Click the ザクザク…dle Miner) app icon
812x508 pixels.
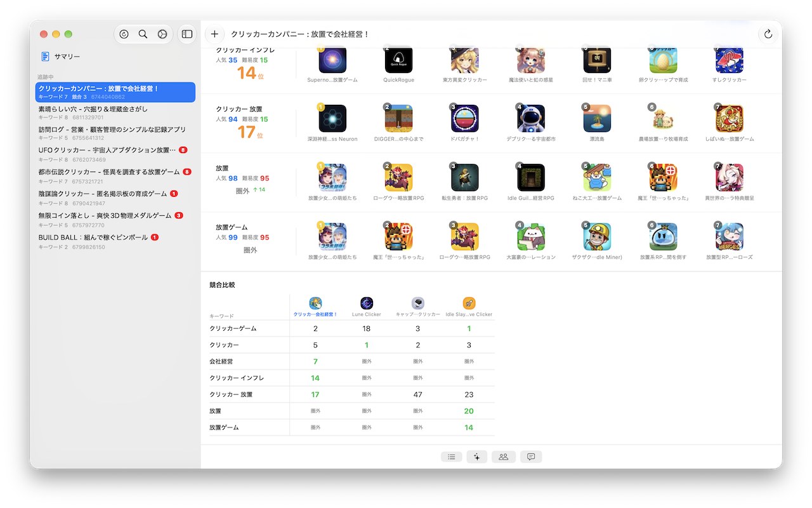click(597, 237)
